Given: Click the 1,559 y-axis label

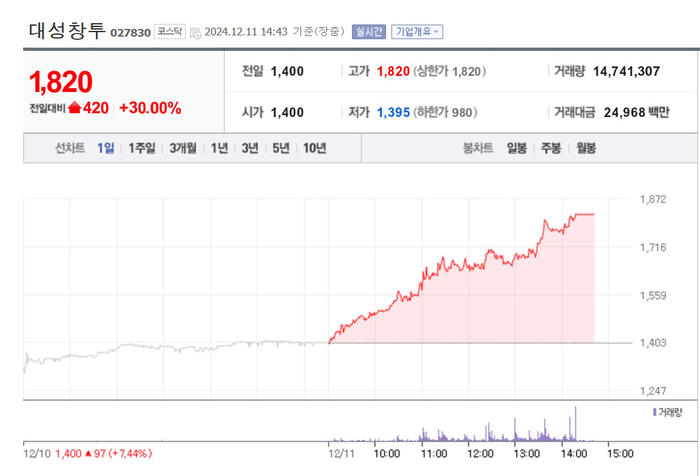Looking at the screenshot, I should [653, 295].
